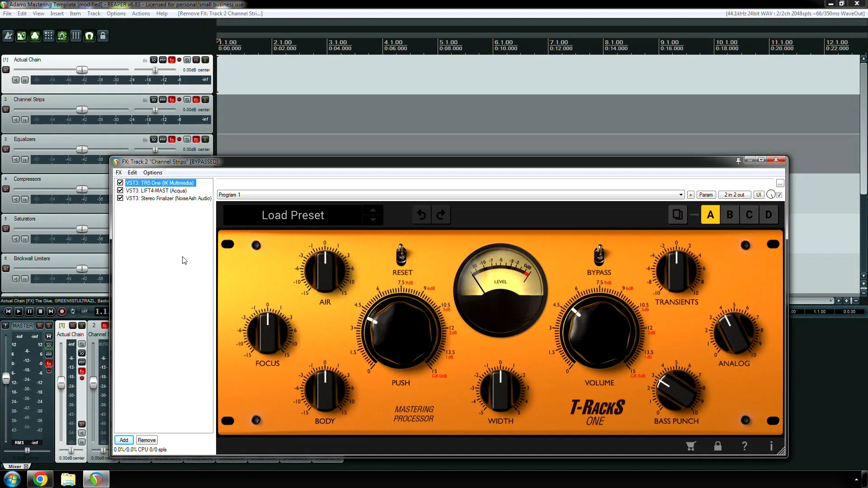This screenshot has width=868, height=488.
Task: Toggle the locking padlock toolbar icon
Action: coord(103,36)
